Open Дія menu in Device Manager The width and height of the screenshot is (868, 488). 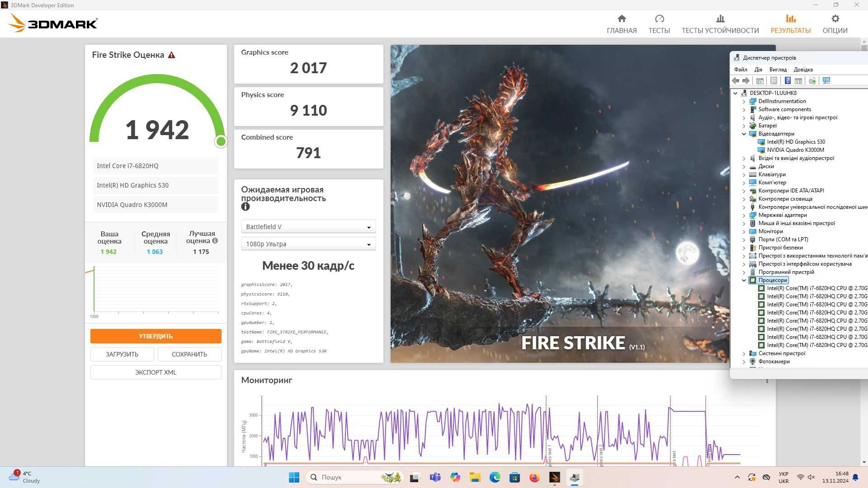758,70
